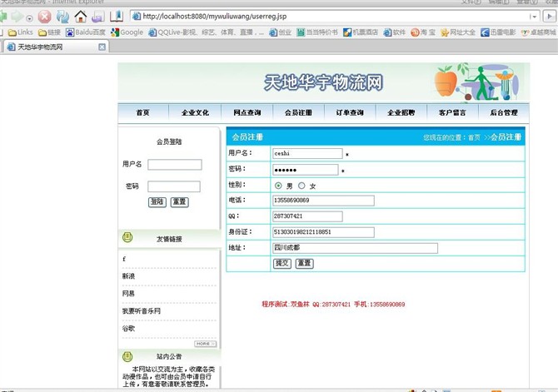This screenshot has width=558, height=392.
Task: Click the purple favorites toolbar icon
Action: click(98, 17)
